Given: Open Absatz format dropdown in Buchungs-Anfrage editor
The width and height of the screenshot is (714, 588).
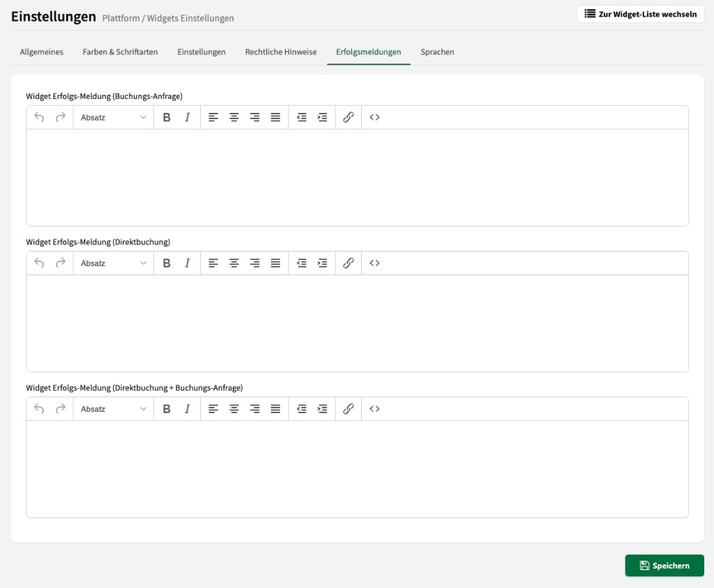Looking at the screenshot, I should coord(114,118).
